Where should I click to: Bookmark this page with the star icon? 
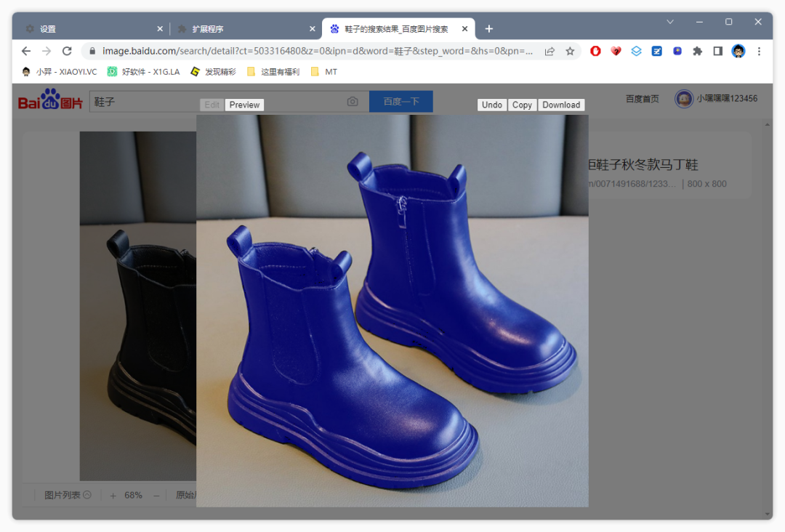coord(570,51)
